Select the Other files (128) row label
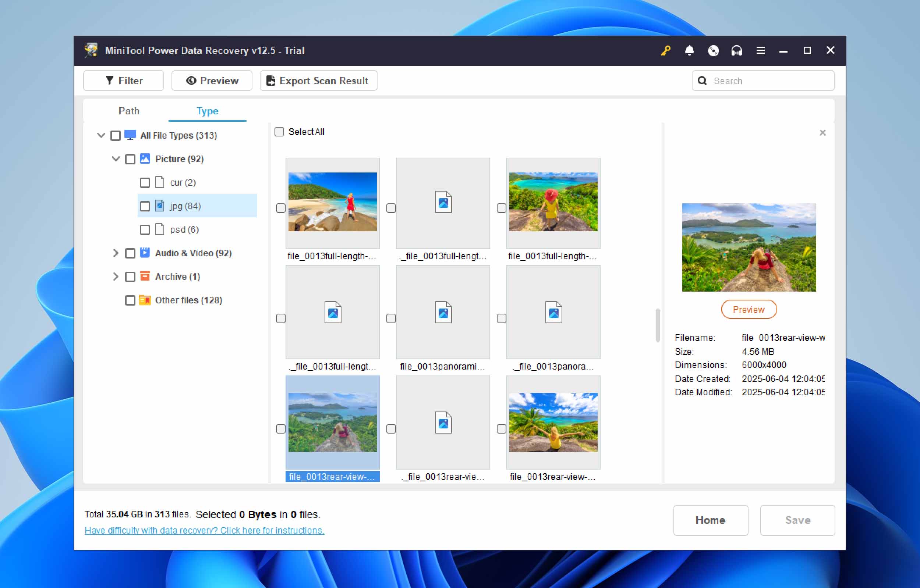This screenshot has height=588, width=920. (189, 300)
